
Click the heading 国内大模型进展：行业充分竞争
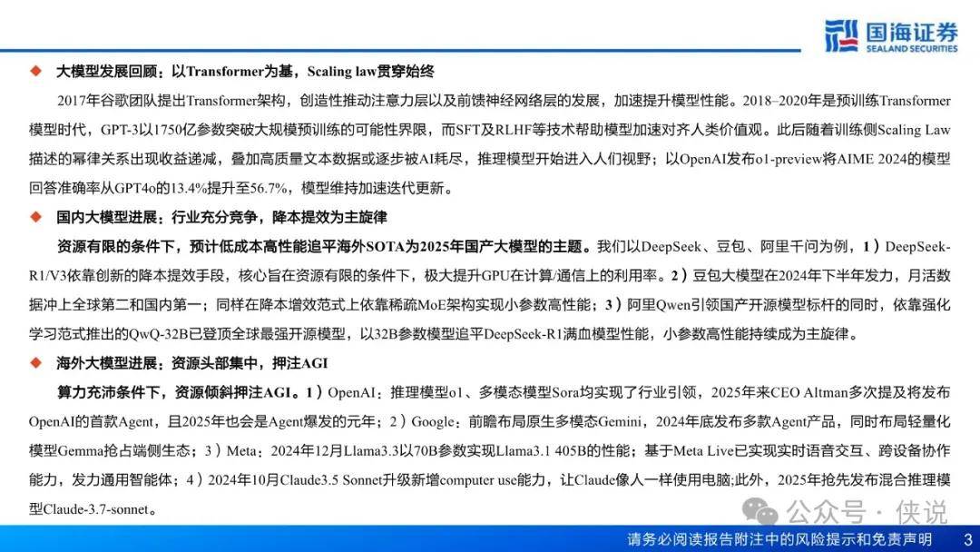click(157, 217)
